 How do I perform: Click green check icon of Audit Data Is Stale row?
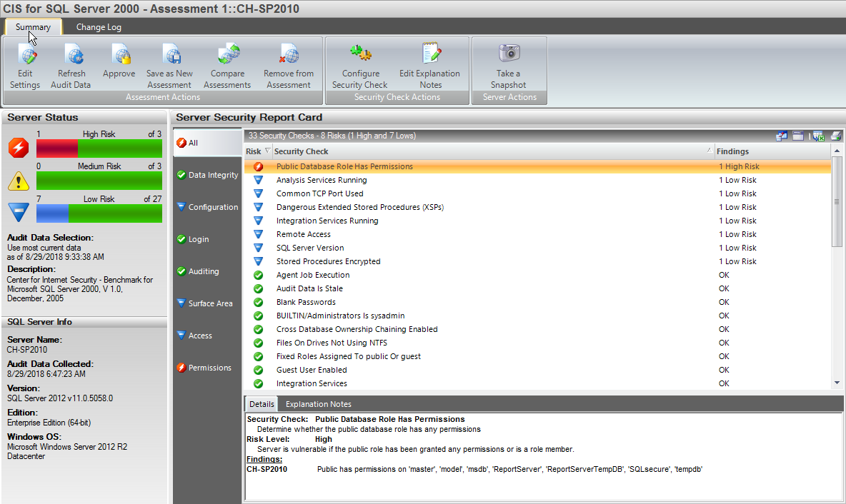click(259, 288)
